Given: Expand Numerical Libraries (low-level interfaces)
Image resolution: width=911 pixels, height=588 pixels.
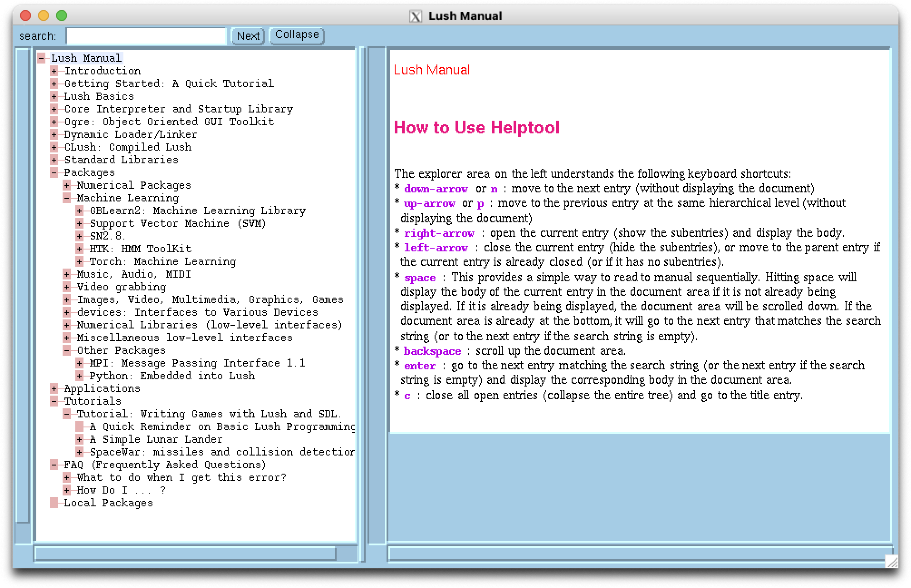Looking at the screenshot, I should coord(67,325).
